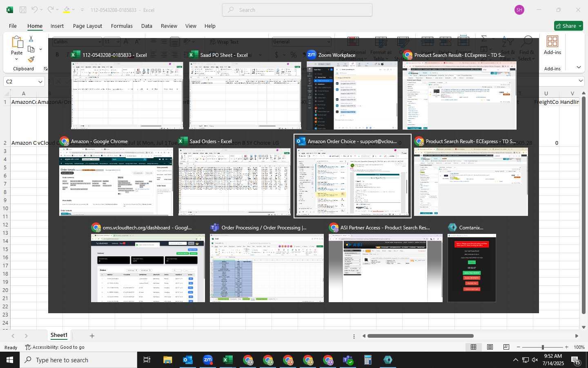The width and height of the screenshot is (588, 368).
Task: Open Microsoft Teams from the taskbar
Action: [x=348, y=360]
